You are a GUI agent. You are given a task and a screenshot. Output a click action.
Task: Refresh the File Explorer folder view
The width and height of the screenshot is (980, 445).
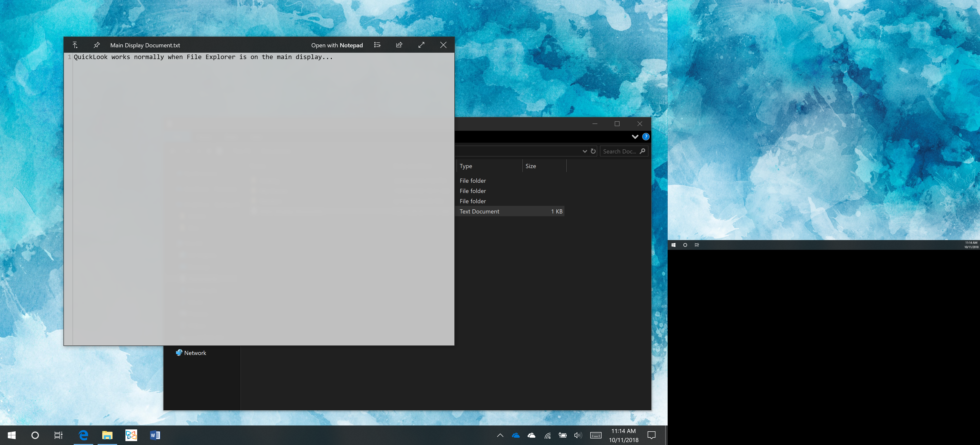coord(593,151)
